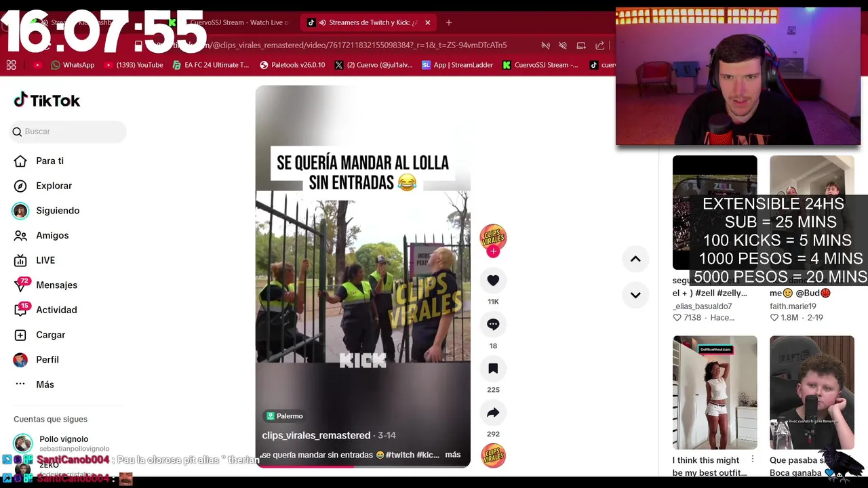Image resolution: width=868 pixels, height=488 pixels.
Task: Open the best outfit video thumbnail
Action: coord(715,392)
